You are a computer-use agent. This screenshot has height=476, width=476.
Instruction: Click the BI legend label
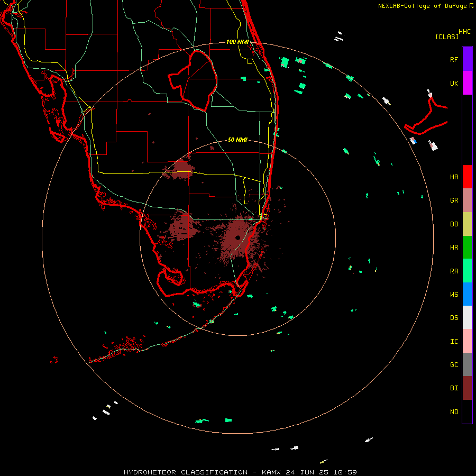454,388
